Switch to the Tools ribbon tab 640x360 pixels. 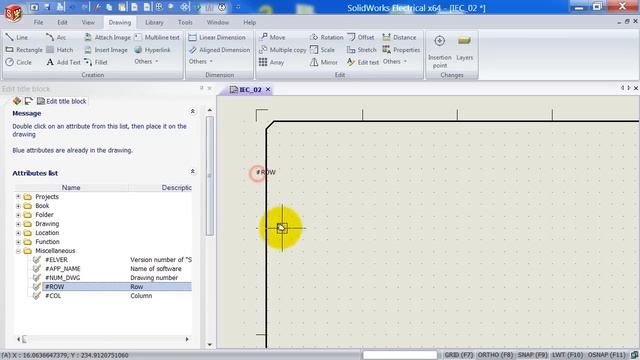click(185, 22)
